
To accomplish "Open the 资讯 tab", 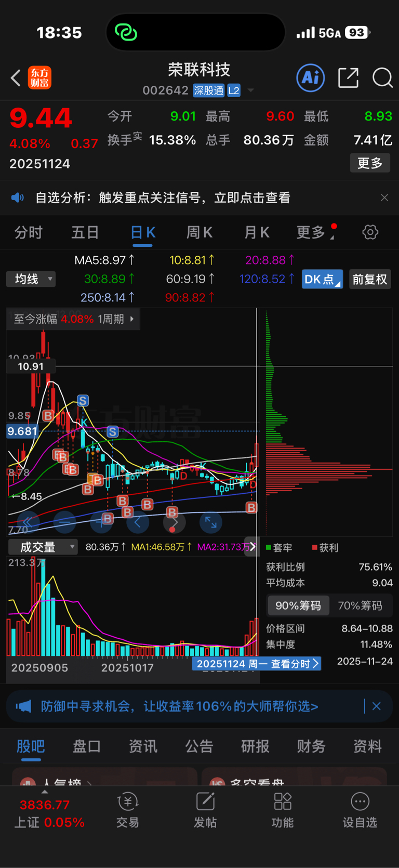I will pos(143,746).
